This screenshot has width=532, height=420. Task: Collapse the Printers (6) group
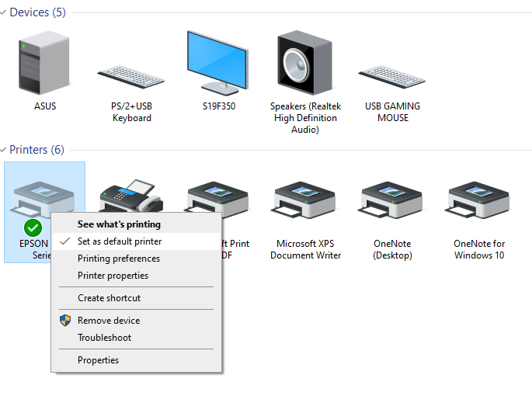(4, 150)
